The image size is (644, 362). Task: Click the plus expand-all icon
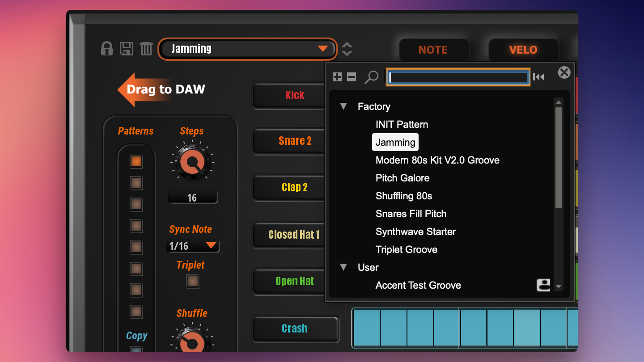point(337,77)
